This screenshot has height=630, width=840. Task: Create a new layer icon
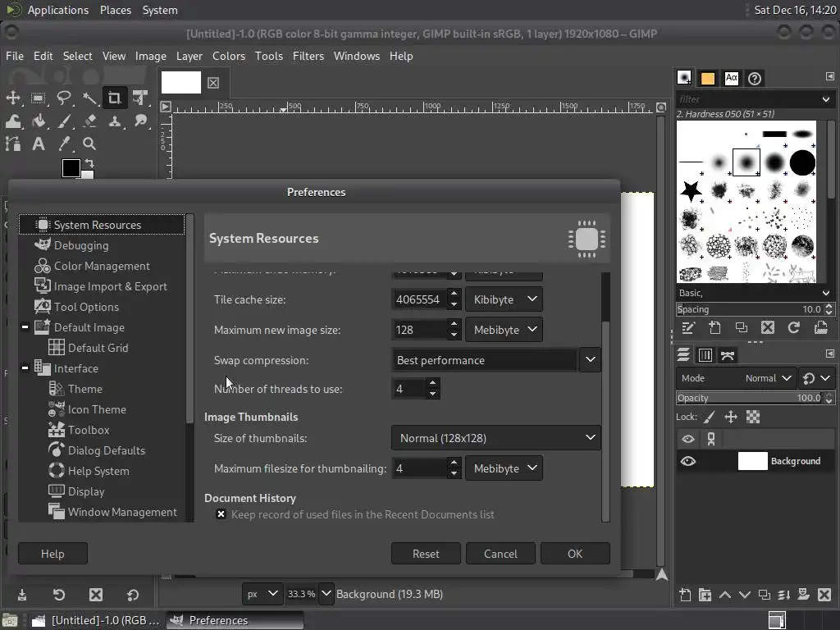tap(685, 595)
